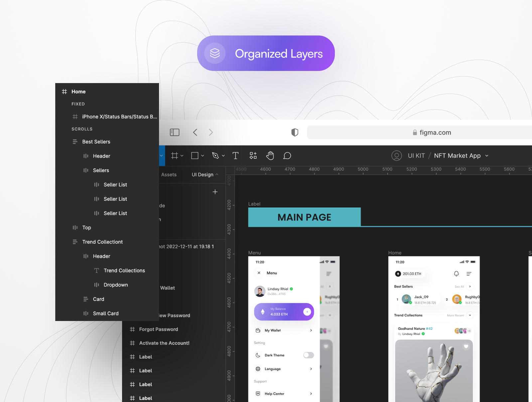
Task: Switch to the Assets tab
Action: pos(169,175)
